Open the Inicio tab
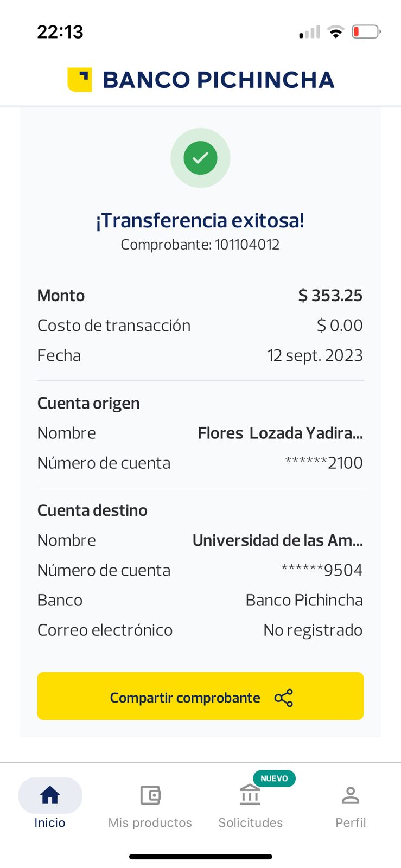The image size is (401, 868). pyautogui.click(x=50, y=822)
